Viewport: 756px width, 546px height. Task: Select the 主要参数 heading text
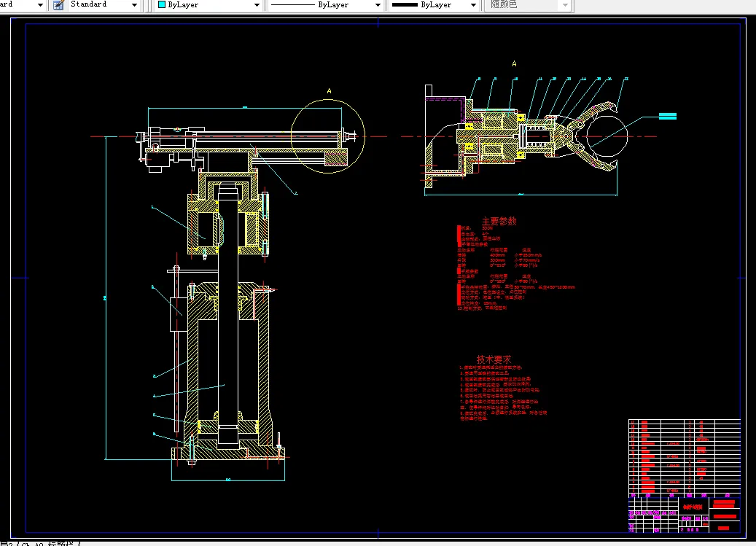click(499, 221)
